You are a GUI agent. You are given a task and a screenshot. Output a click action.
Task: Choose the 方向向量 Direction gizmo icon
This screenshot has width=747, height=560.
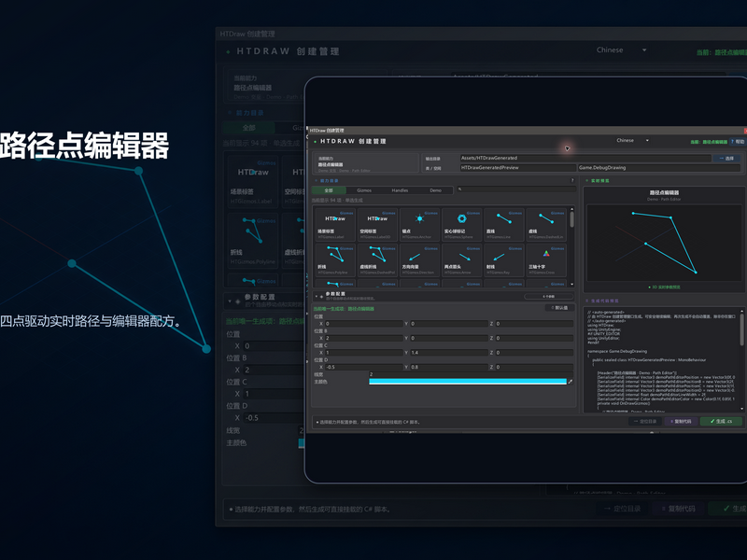coord(419,260)
